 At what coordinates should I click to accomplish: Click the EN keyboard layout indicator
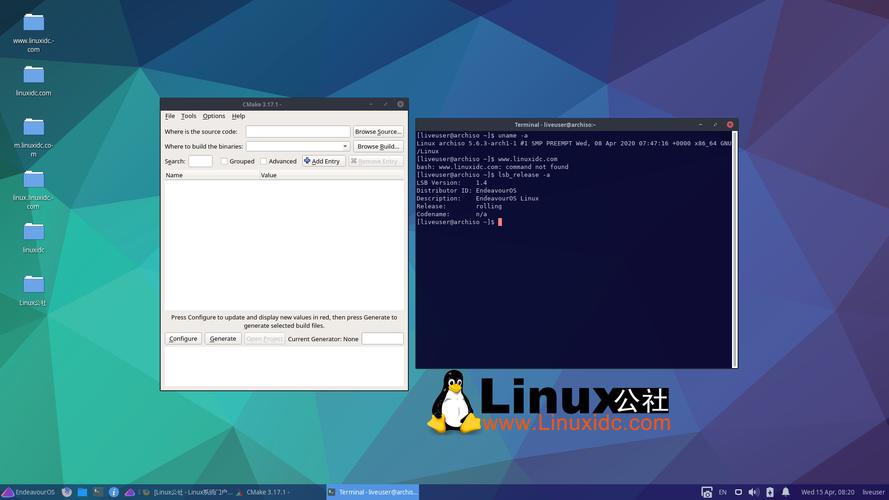(723, 492)
